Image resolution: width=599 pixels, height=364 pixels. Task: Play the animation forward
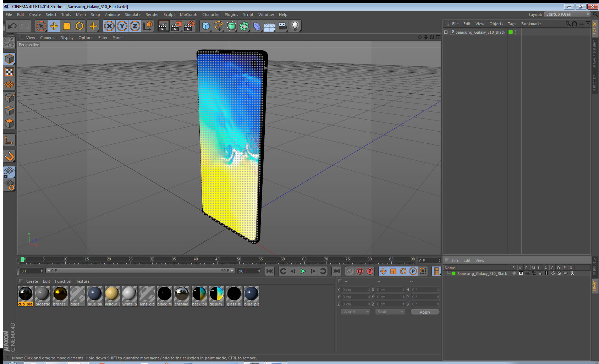303,271
